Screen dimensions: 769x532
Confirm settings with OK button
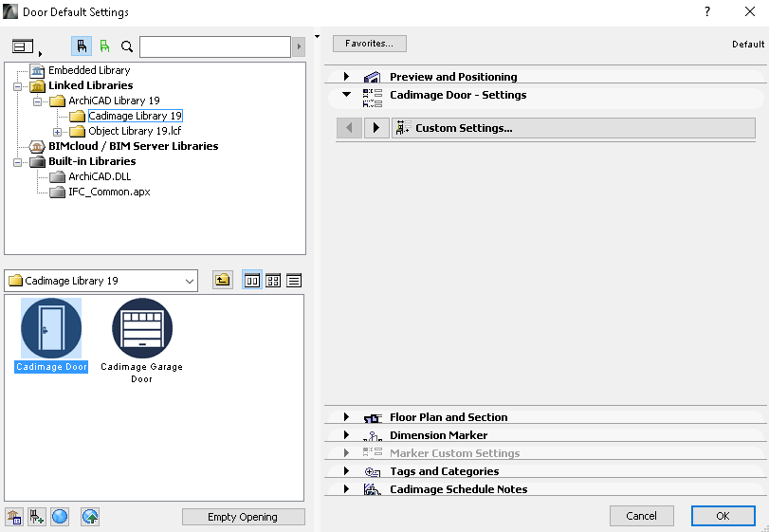pyautogui.click(x=723, y=516)
